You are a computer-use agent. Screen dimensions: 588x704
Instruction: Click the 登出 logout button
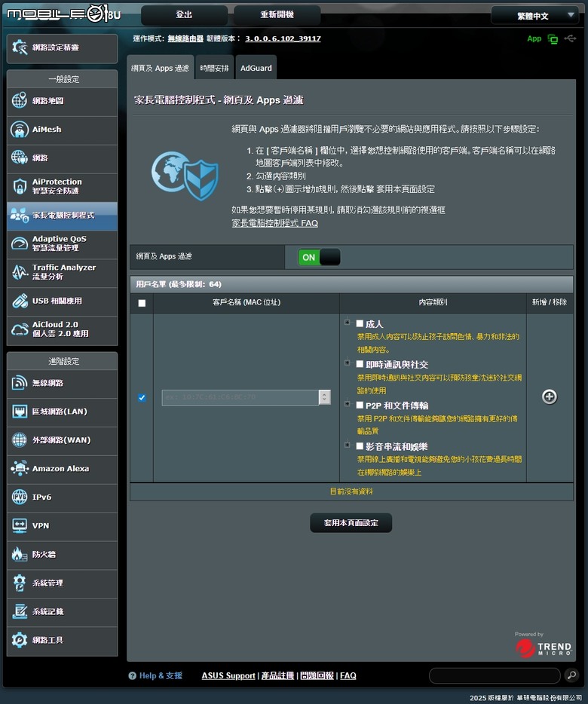coord(184,15)
